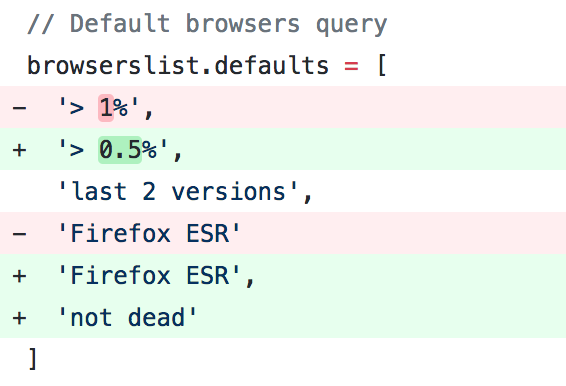
Task: Click the red equals sign operator
Action: point(351,66)
